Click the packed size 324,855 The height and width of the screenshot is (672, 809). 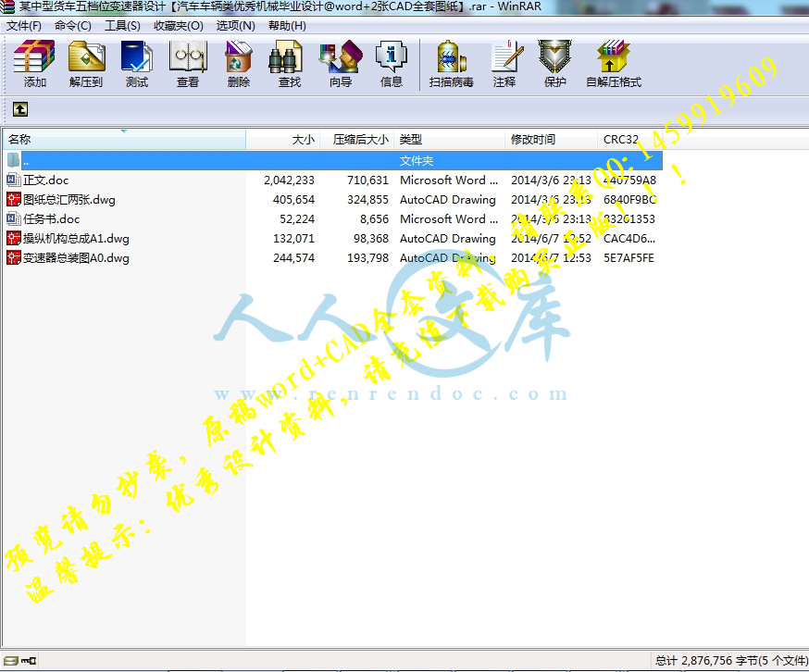(367, 199)
